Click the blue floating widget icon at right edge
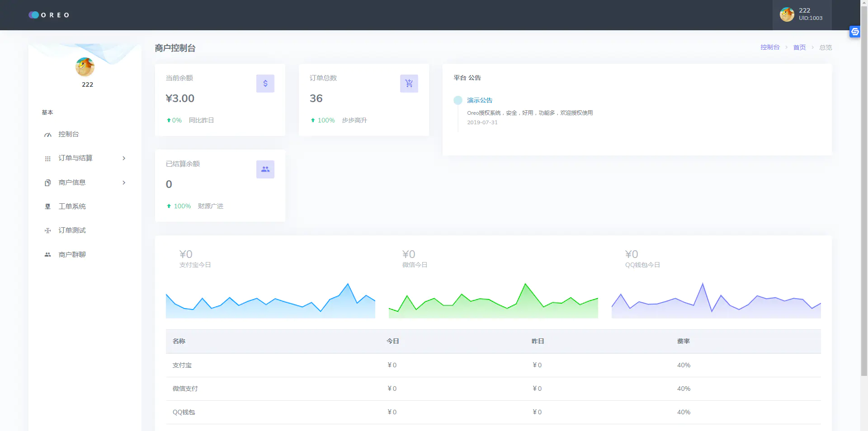 pos(854,32)
